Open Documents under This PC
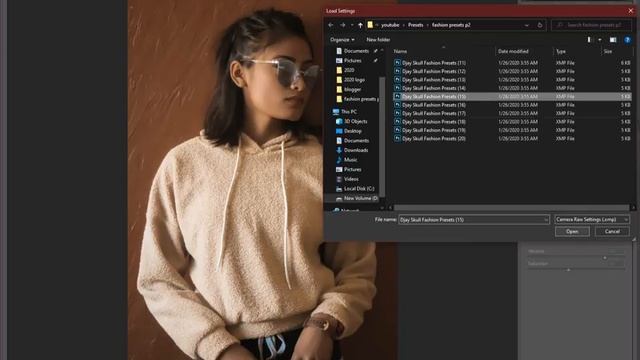Viewport: 640px width, 360px height. click(x=356, y=140)
